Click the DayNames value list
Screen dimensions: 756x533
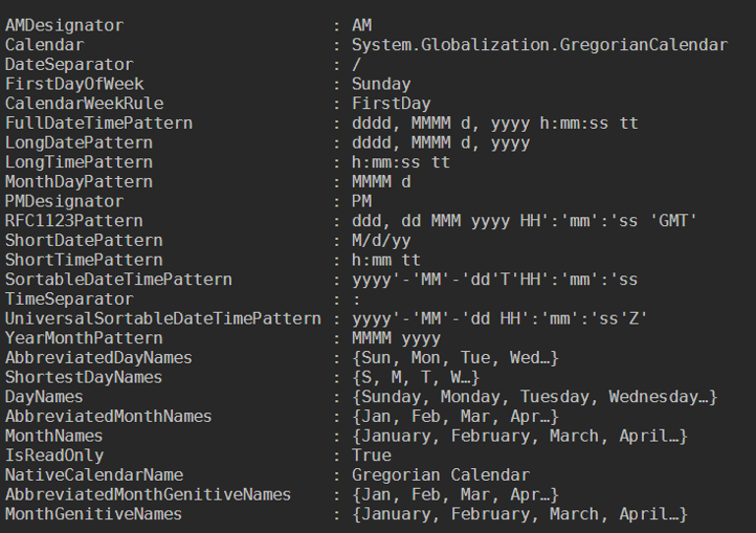(x=535, y=397)
